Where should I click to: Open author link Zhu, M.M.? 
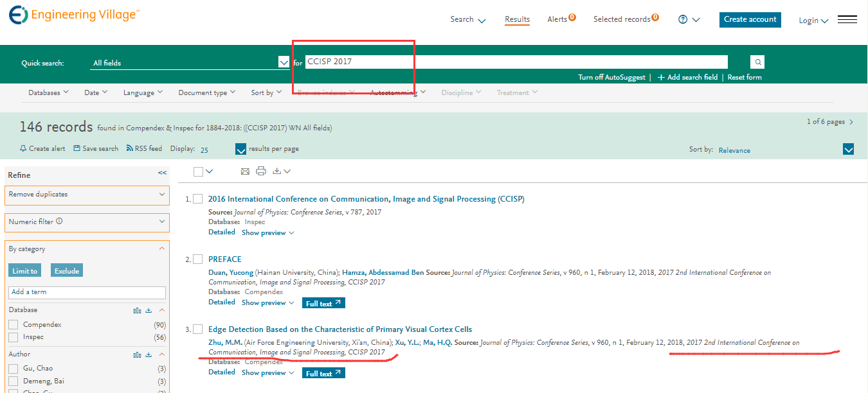point(226,342)
